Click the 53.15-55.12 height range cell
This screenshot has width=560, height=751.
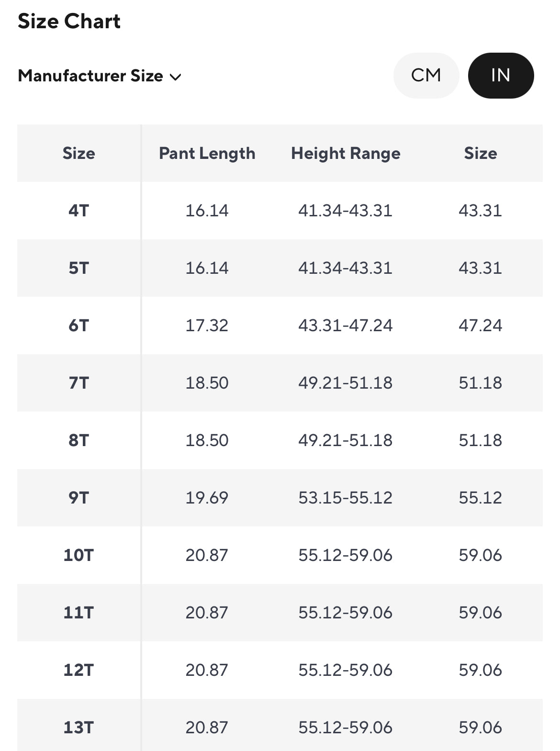(345, 498)
